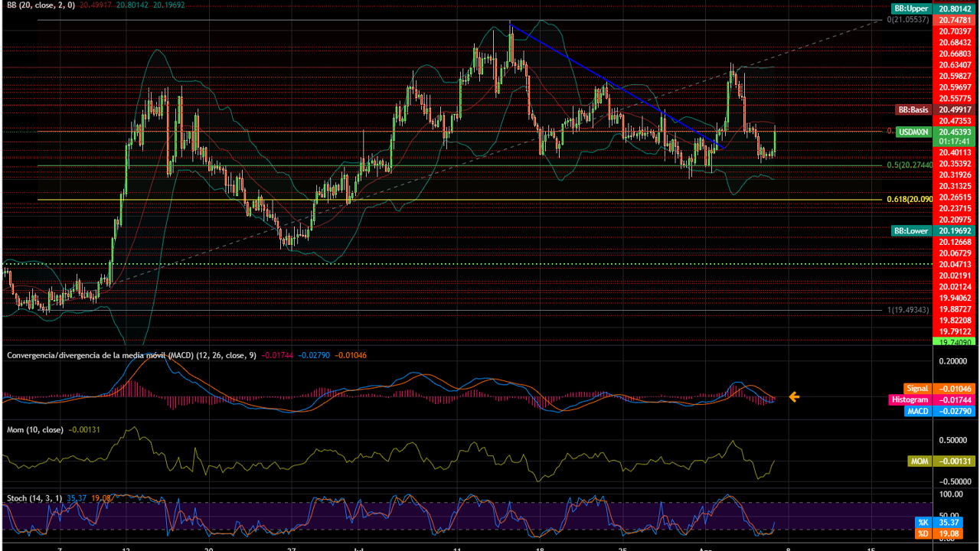
Task: Click the BB:Basis axis label
Action: tap(913, 109)
